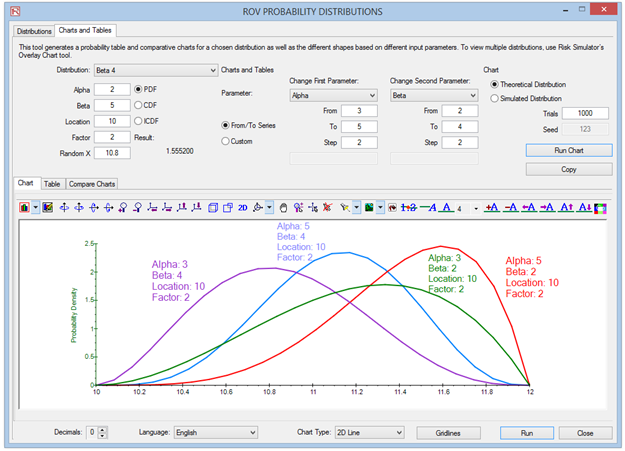
Task: Expand the arrow beside the chart gallery icon
Action: [35, 207]
